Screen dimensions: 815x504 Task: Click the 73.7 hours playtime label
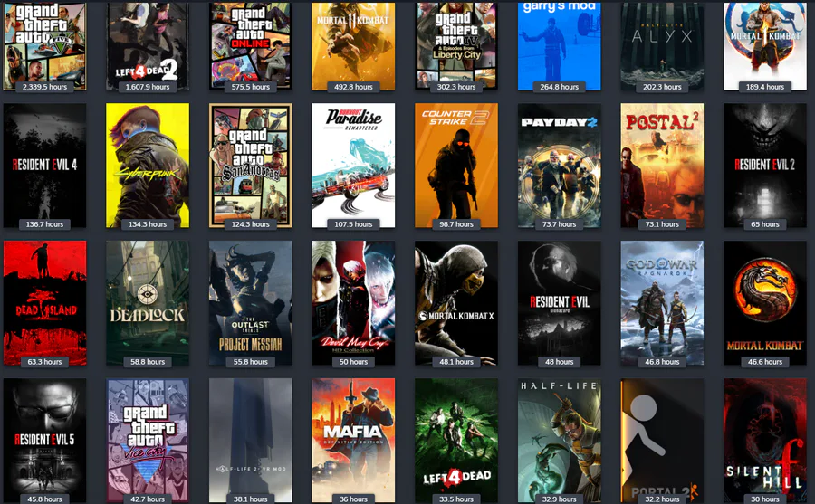tap(560, 224)
